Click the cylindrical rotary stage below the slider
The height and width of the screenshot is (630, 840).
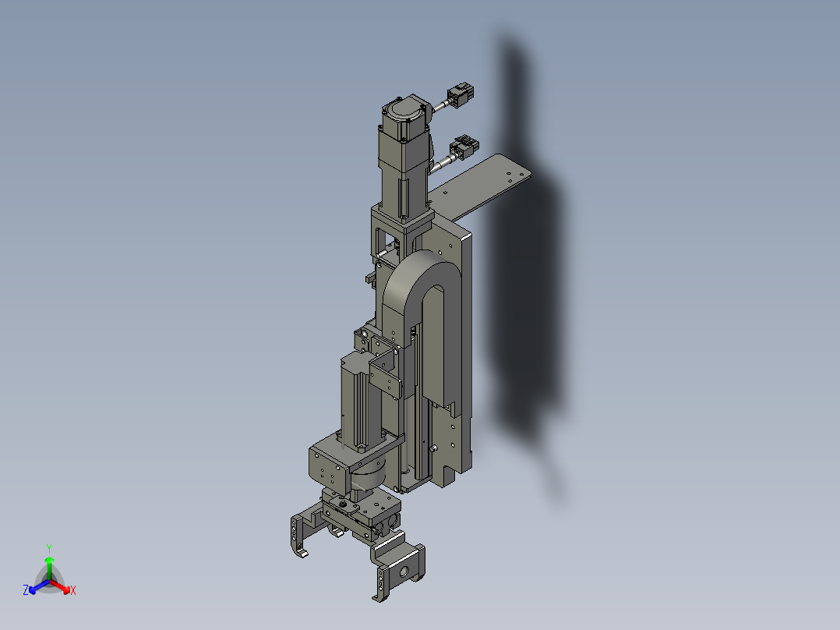click(x=368, y=477)
